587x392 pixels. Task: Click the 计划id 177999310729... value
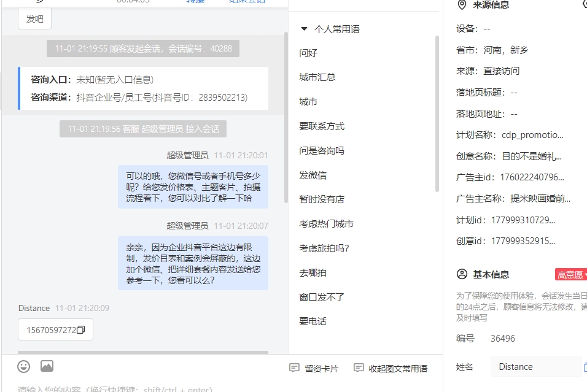(523, 220)
